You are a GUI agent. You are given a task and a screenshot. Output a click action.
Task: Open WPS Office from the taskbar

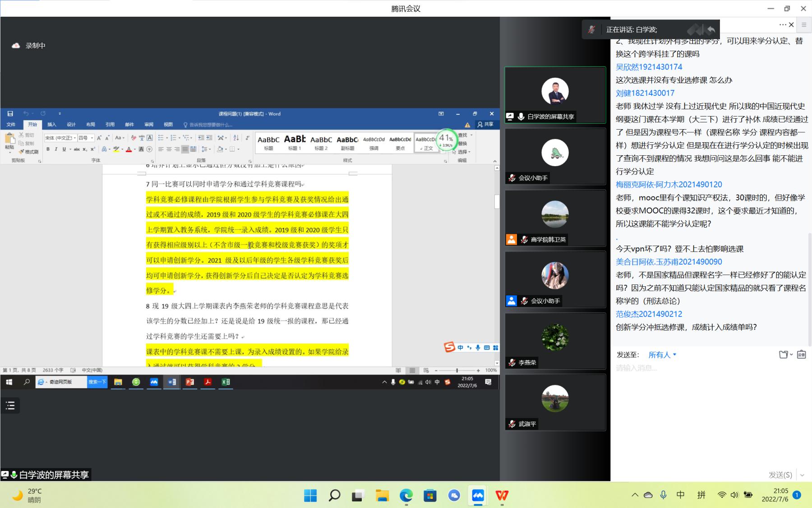(502, 496)
